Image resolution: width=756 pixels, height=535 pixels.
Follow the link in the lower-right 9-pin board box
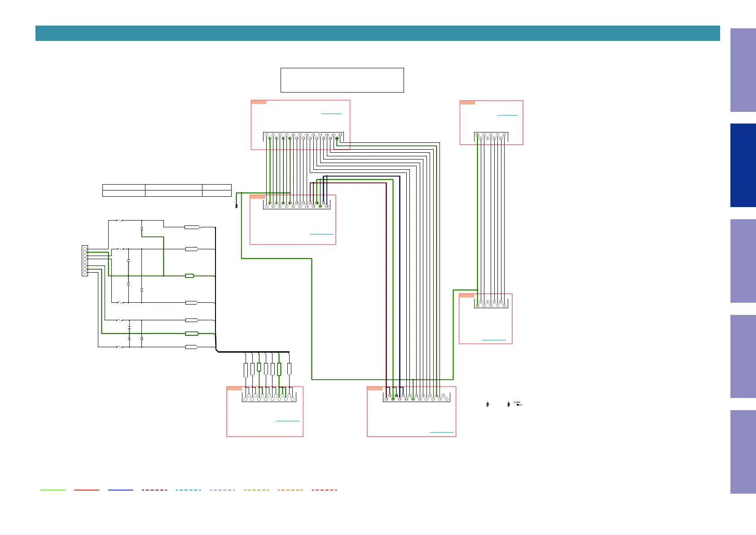494,340
